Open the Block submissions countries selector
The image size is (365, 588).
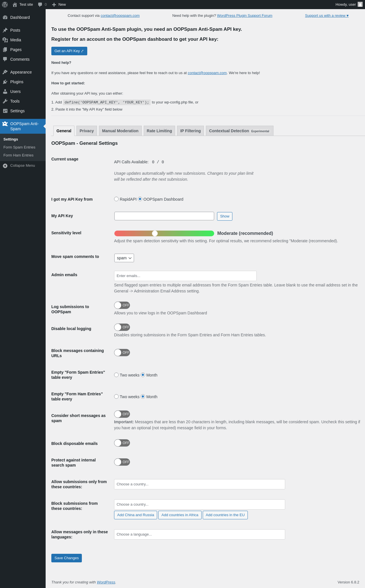click(200, 504)
